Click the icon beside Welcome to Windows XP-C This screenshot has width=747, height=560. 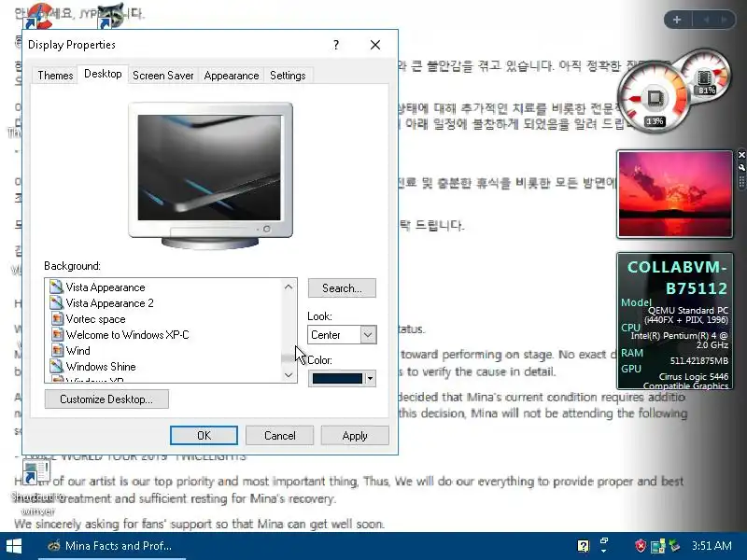(x=57, y=334)
